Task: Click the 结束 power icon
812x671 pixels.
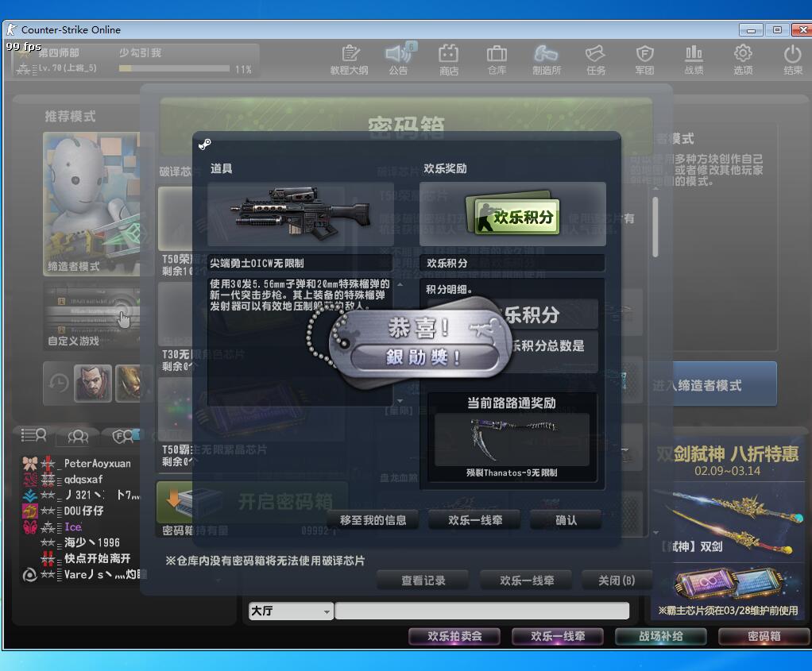Action: coord(793,60)
